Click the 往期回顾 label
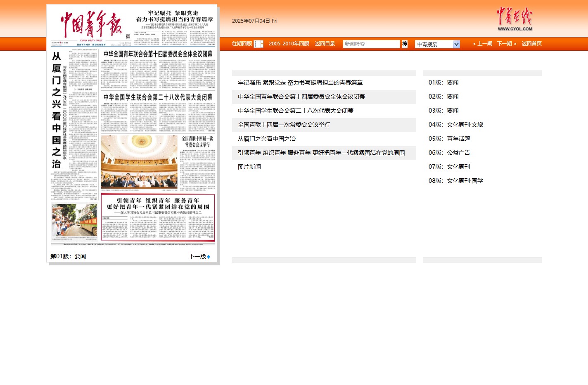 (242, 44)
